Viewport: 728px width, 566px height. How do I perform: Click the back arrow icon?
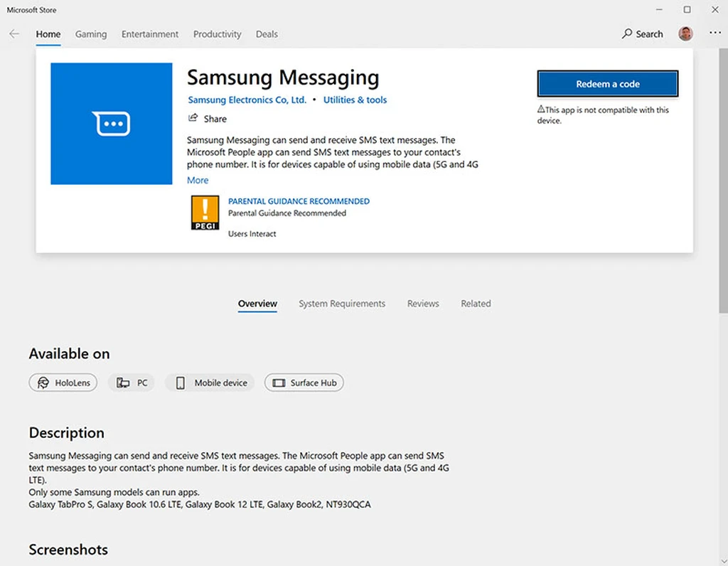pos(14,34)
